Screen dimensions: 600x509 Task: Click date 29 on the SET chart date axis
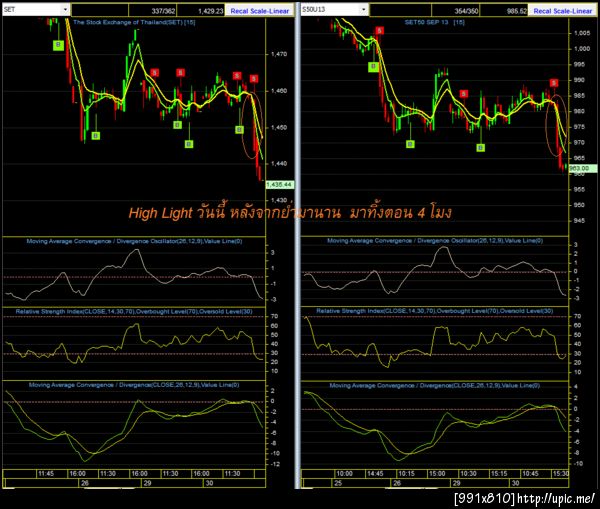[x=147, y=483]
